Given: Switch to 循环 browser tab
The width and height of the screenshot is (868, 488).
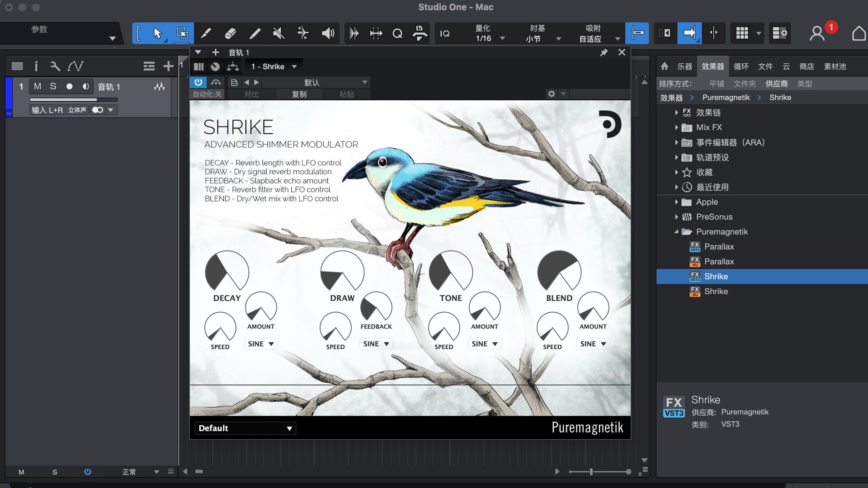Looking at the screenshot, I should (741, 66).
